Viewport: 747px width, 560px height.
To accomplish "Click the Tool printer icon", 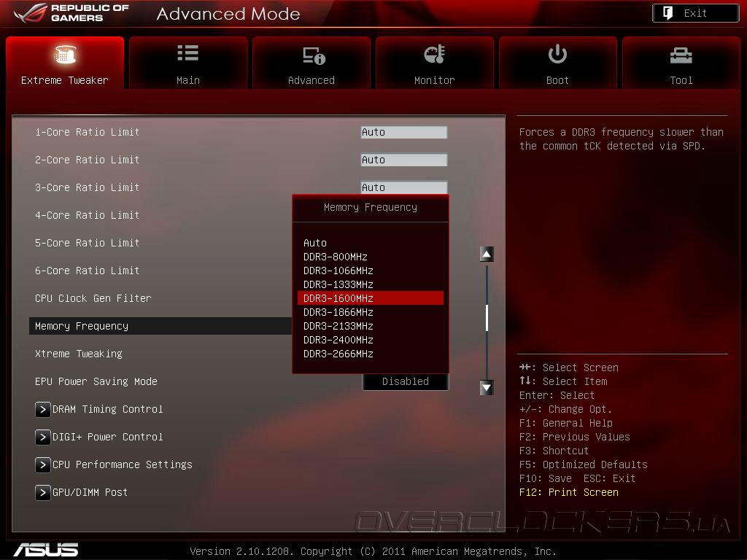I will (x=681, y=55).
